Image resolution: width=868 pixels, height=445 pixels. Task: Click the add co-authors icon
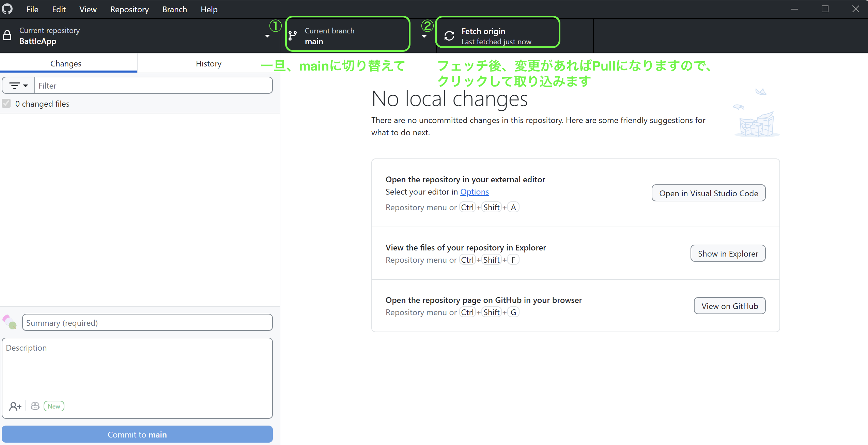[x=15, y=406]
